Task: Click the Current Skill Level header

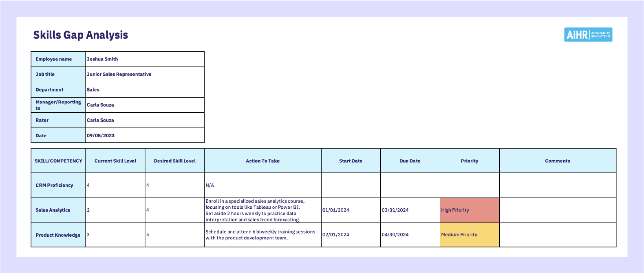Action: coord(115,161)
